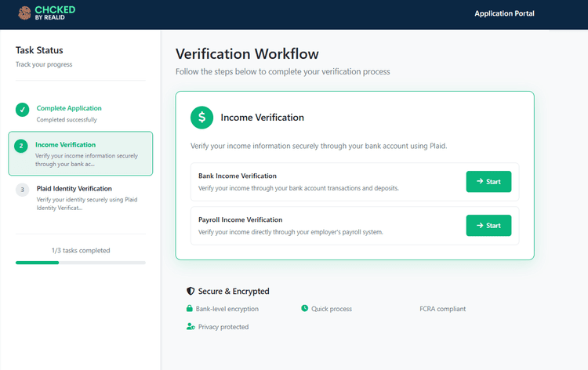
Task: Click the step 3 circle icon
Action: point(22,190)
